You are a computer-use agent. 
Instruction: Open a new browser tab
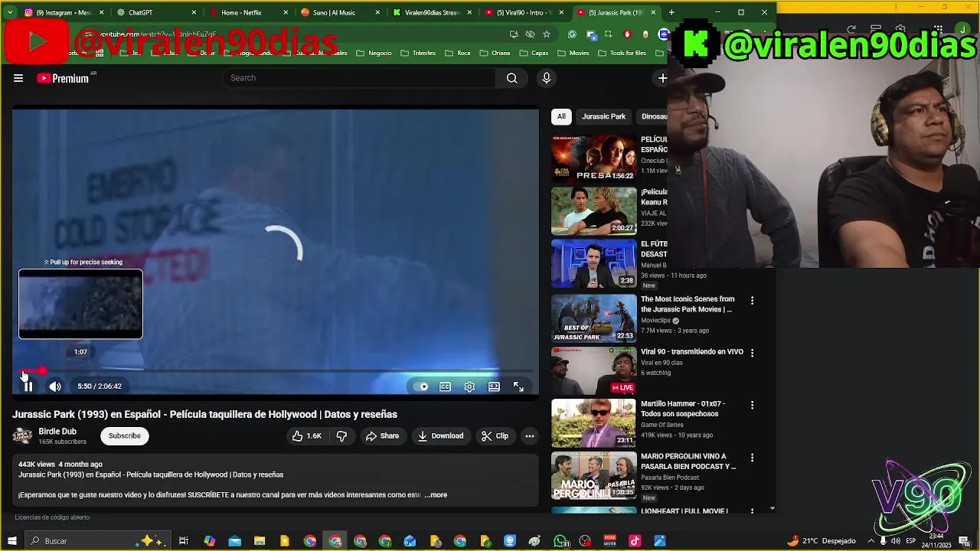[671, 12]
